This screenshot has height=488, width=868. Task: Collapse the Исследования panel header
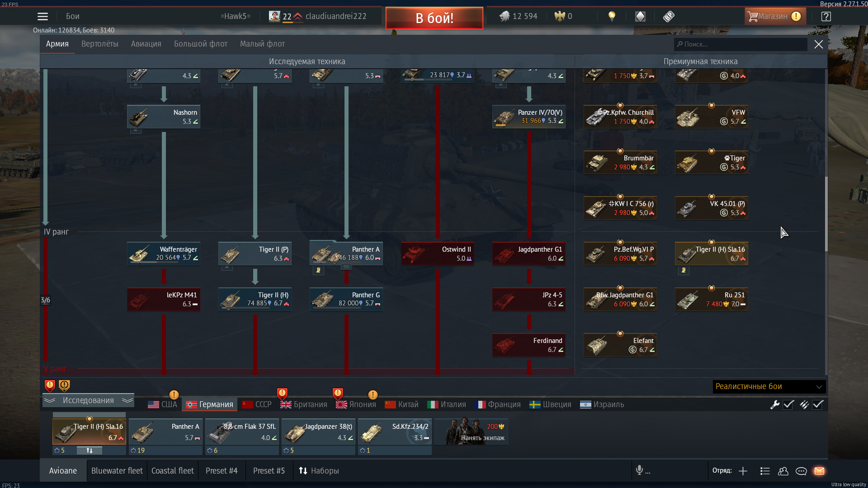pos(88,400)
